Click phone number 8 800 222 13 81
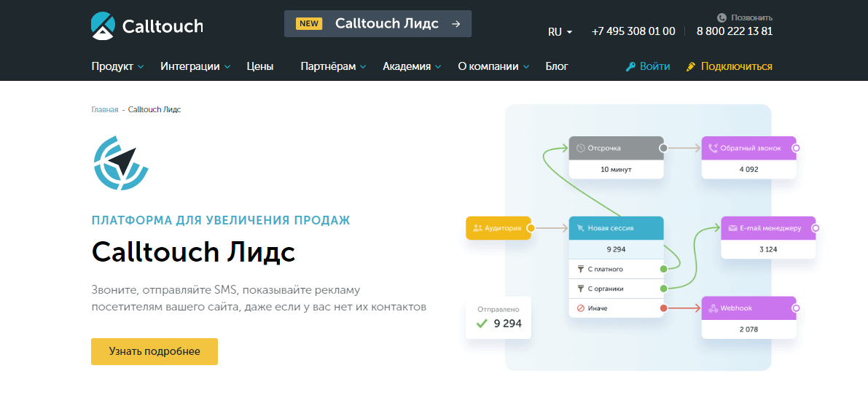The width and height of the screenshot is (868, 403). click(x=735, y=31)
